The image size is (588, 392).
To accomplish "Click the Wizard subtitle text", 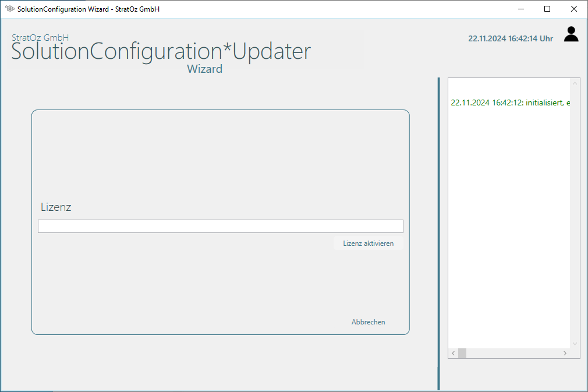I will (x=204, y=69).
